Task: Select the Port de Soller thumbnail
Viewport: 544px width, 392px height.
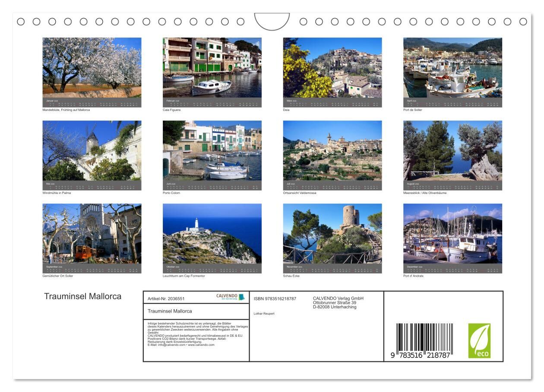Action: click(452, 67)
